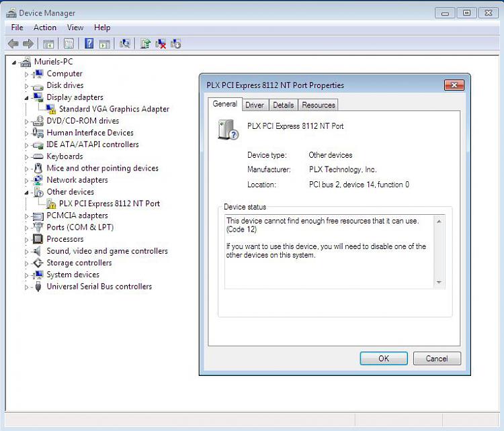Screen dimensions: 504x431
Task: Expand the Disk drives node
Action: [x=26, y=86]
